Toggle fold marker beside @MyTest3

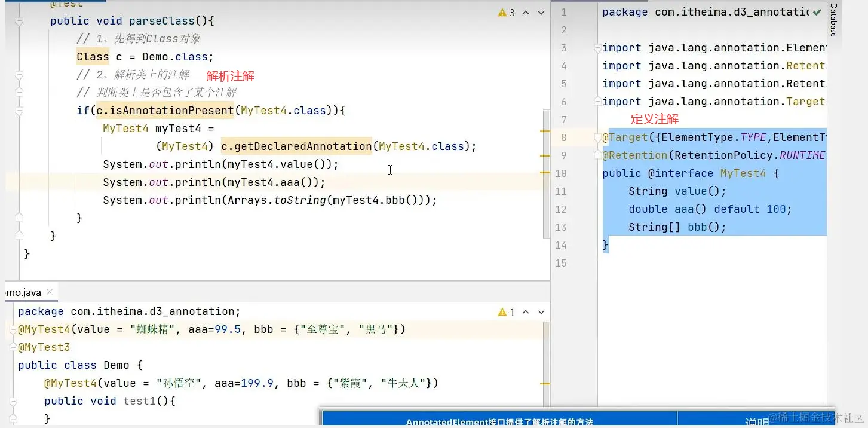click(13, 348)
